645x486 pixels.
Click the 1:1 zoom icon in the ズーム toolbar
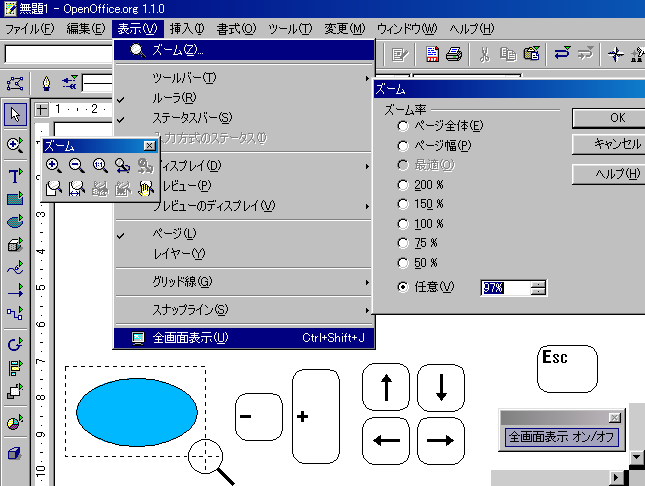click(99, 166)
